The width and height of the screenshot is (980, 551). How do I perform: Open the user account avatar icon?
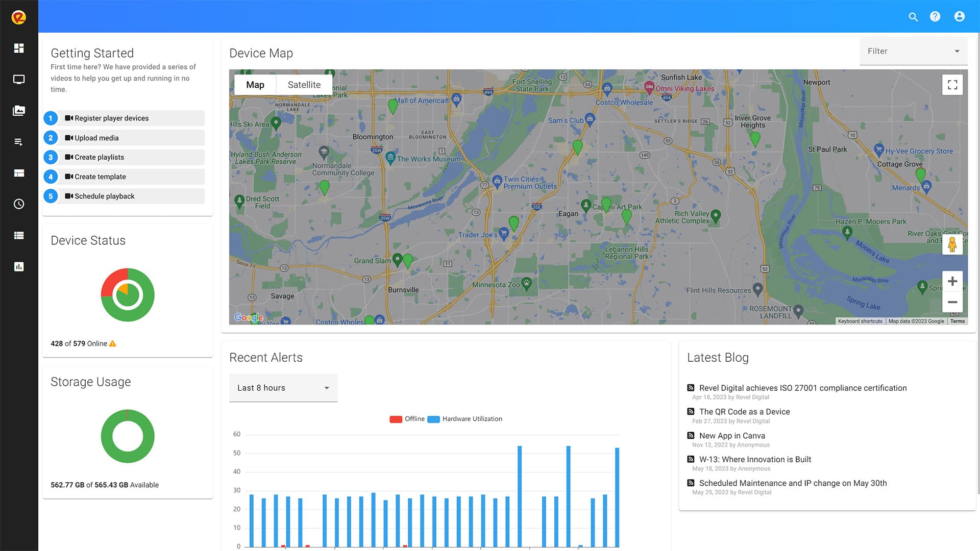(x=959, y=16)
